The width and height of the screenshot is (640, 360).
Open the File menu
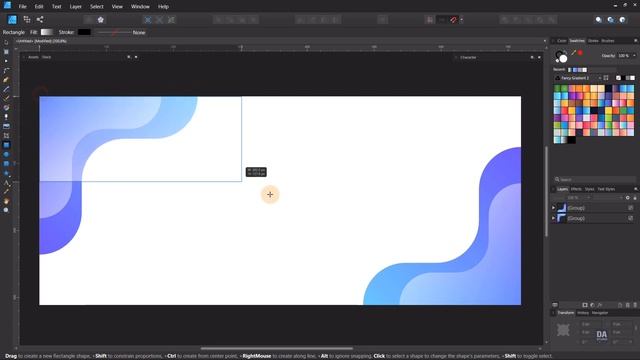(22, 7)
